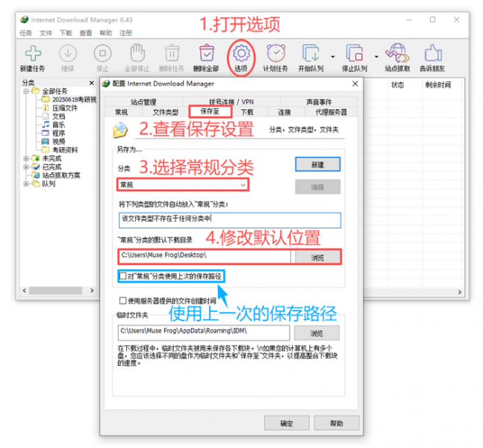Expand the 队列 tree node
Viewport: 483px width, 448px height.
[26, 184]
